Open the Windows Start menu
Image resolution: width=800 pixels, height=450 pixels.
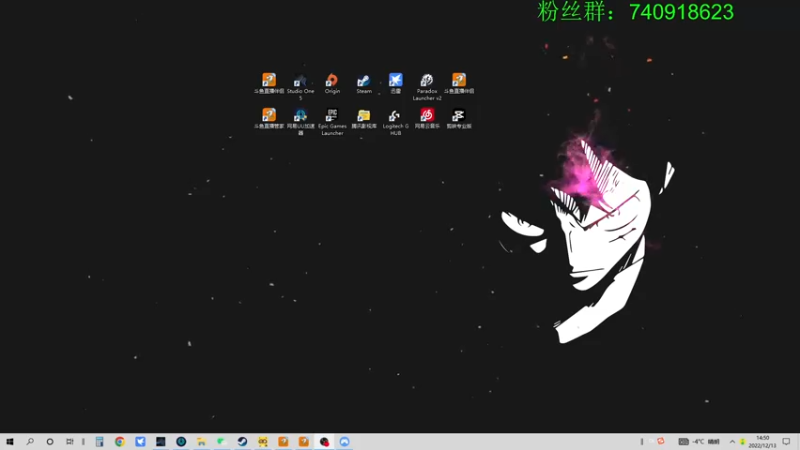pyautogui.click(x=10, y=441)
